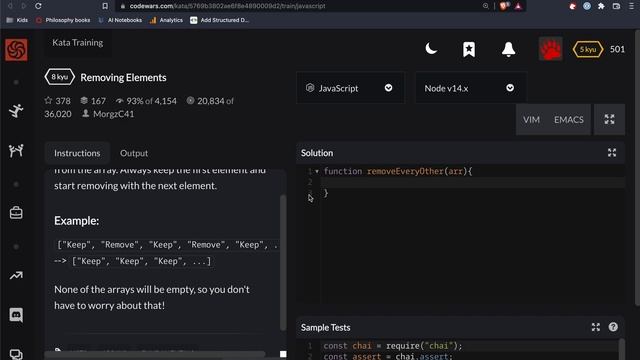Click the 8 kyu difficulty badge

(60, 77)
